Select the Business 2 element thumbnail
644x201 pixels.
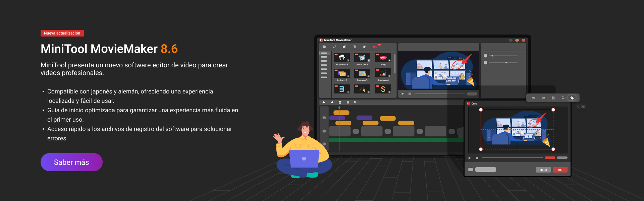coord(342,73)
